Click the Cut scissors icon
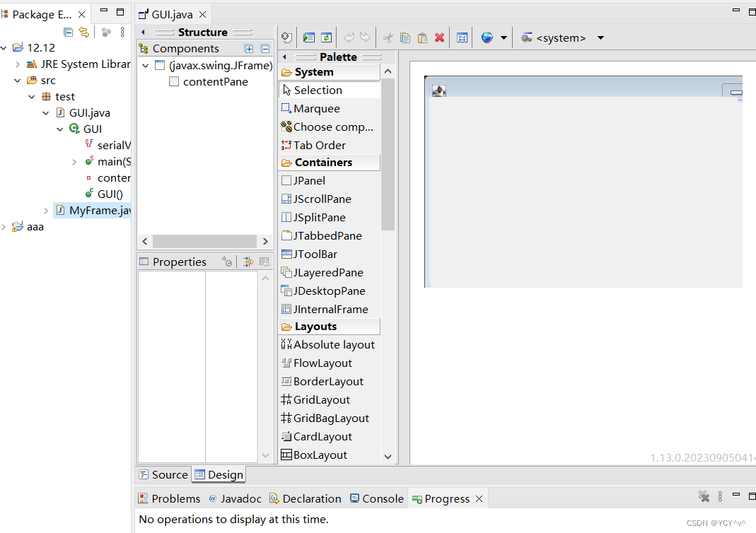Screen dimensions: 756x533 pyautogui.click(x=388, y=37)
